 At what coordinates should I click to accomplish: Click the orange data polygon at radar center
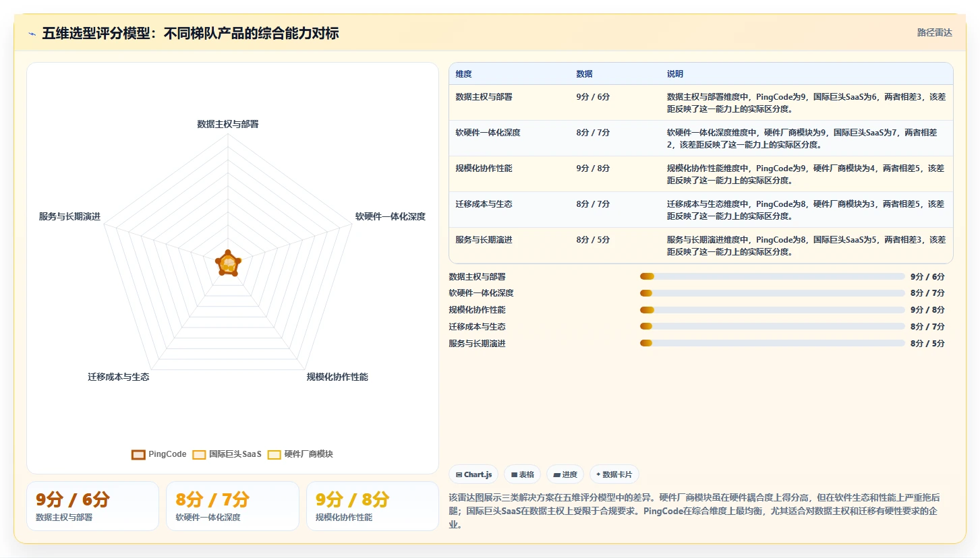coord(228,263)
